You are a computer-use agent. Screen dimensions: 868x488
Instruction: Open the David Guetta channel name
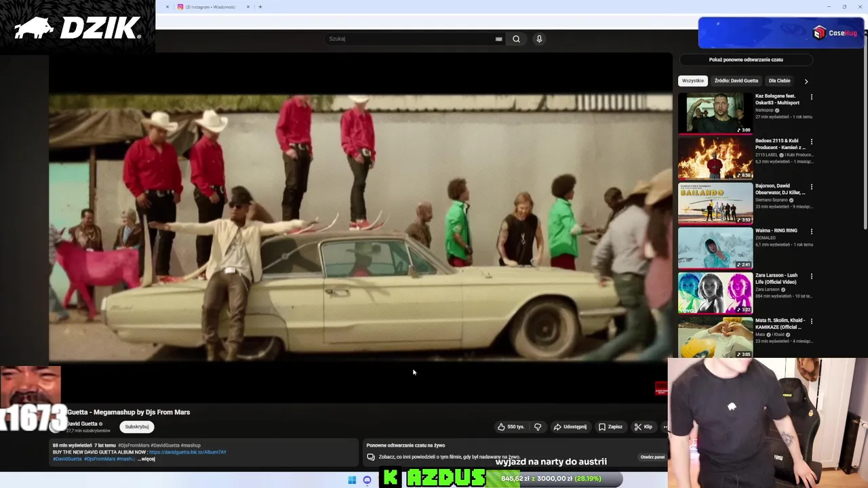[x=82, y=424]
